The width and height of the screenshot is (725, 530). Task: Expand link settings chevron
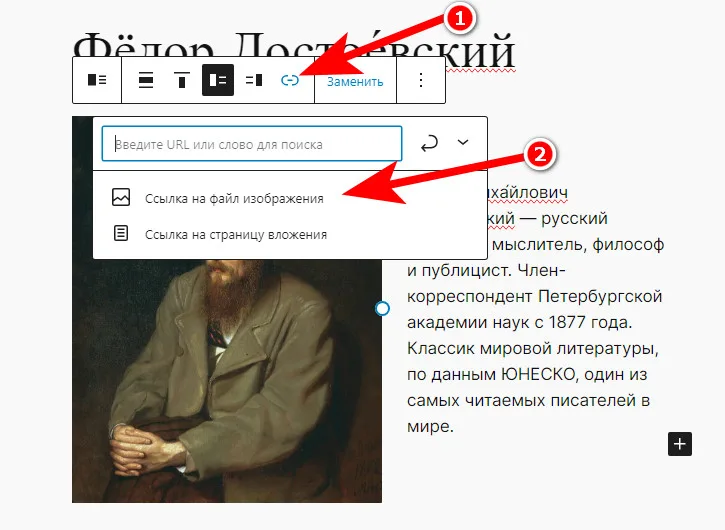pyautogui.click(x=463, y=142)
